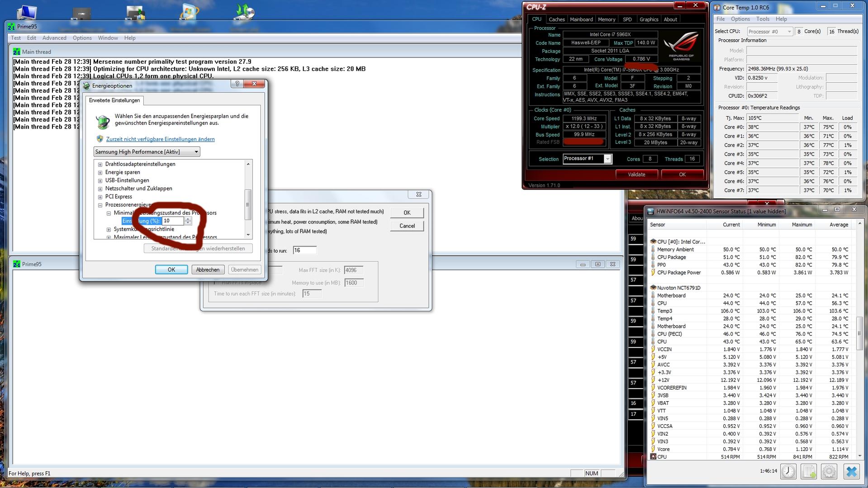The width and height of the screenshot is (868, 488).
Task: Click Abbrechen in Energieoptionen dialog
Action: point(208,270)
